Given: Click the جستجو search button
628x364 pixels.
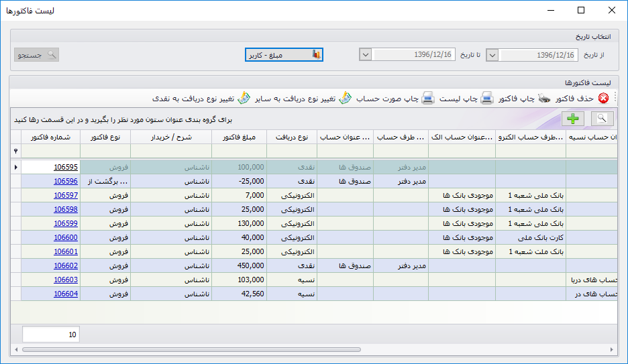Looking at the screenshot, I should (36, 55).
